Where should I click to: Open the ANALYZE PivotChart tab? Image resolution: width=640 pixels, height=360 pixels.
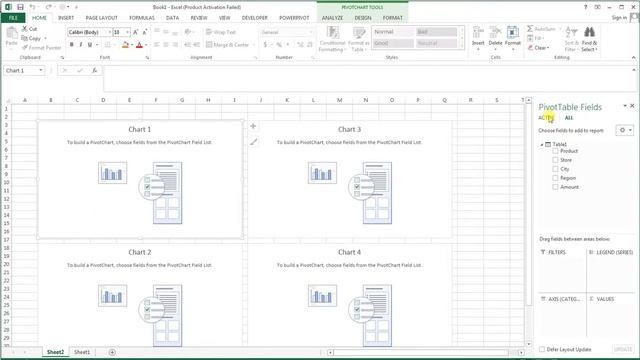point(332,18)
